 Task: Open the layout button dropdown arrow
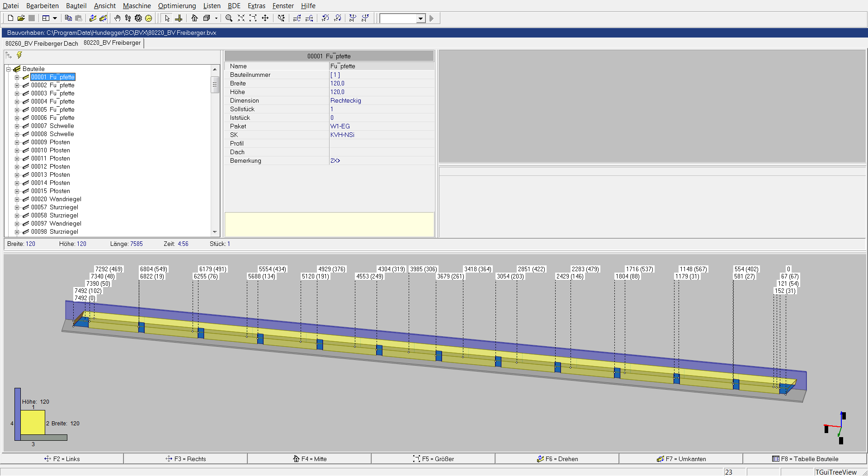click(x=55, y=18)
